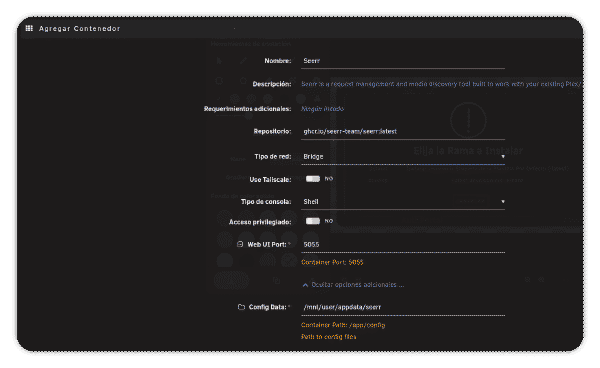Click the Tipo de red label
600x368 pixels.
(273, 157)
